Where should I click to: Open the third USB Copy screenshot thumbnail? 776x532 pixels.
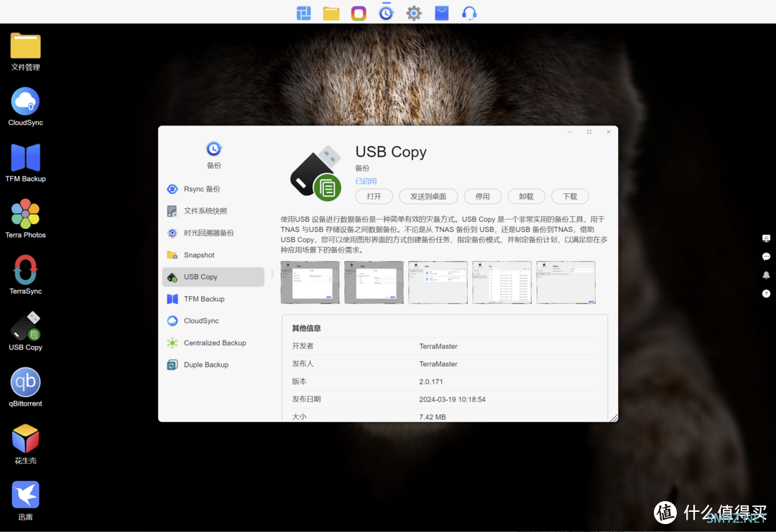click(438, 282)
